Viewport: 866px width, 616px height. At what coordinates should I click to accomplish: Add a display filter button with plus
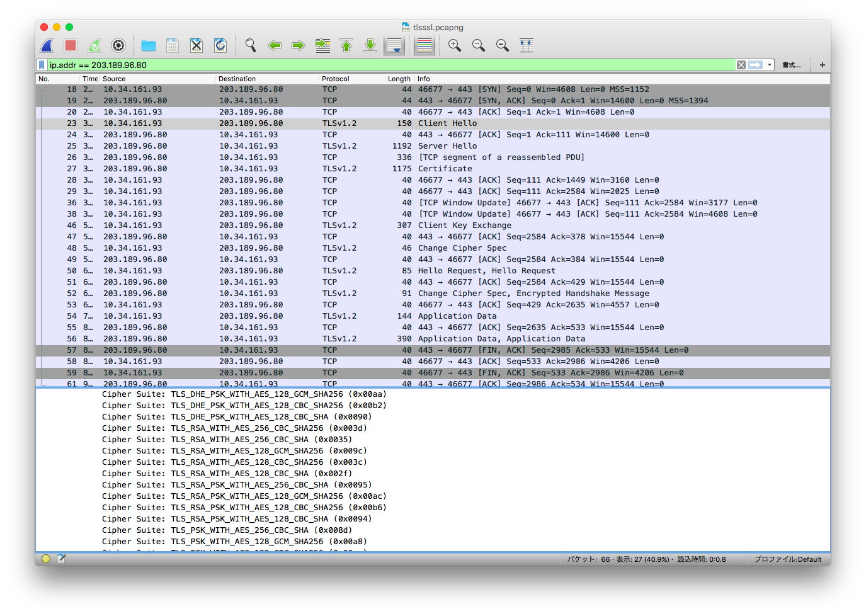click(823, 65)
